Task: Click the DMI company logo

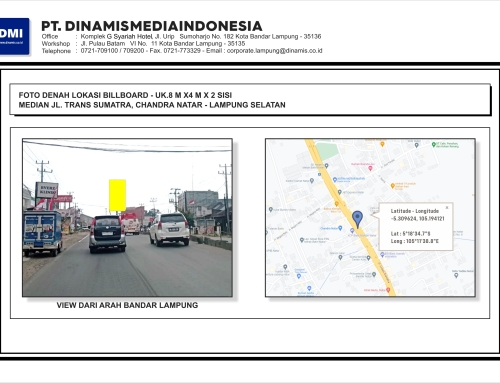Action: (x=14, y=36)
